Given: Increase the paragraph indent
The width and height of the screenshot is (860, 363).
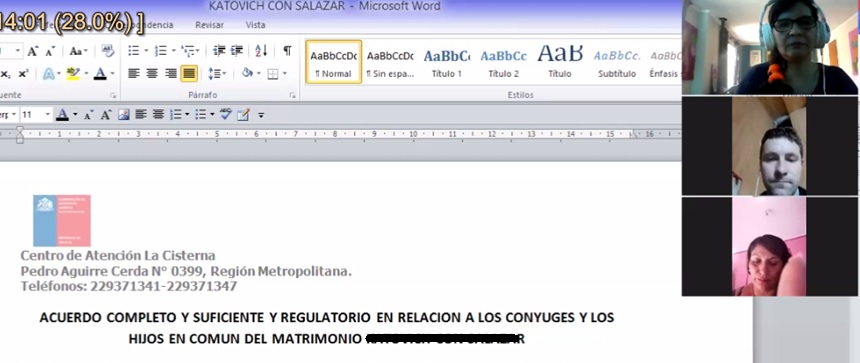Looking at the screenshot, I should click(x=237, y=51).
